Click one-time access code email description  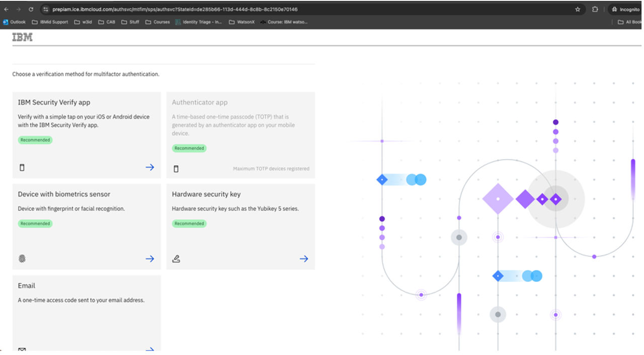pos(81,300)
